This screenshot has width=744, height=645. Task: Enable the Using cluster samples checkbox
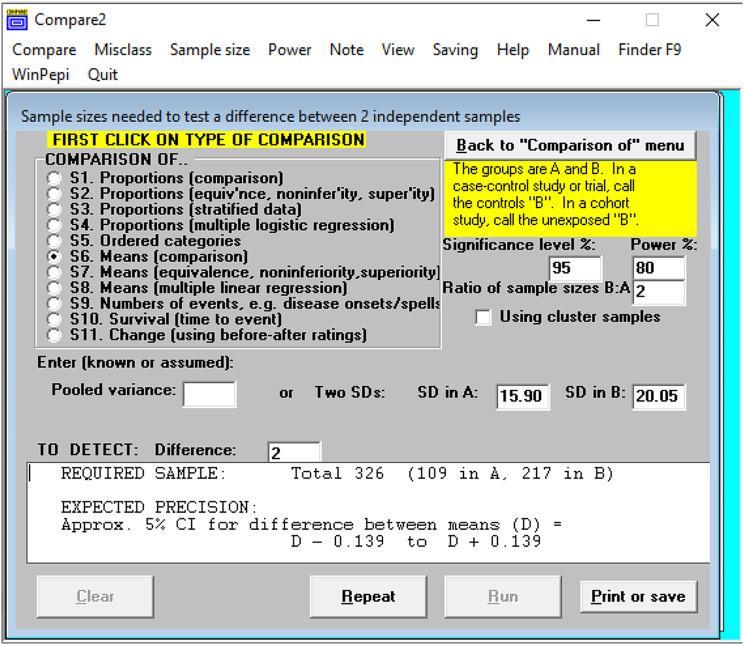click(484, 317)
